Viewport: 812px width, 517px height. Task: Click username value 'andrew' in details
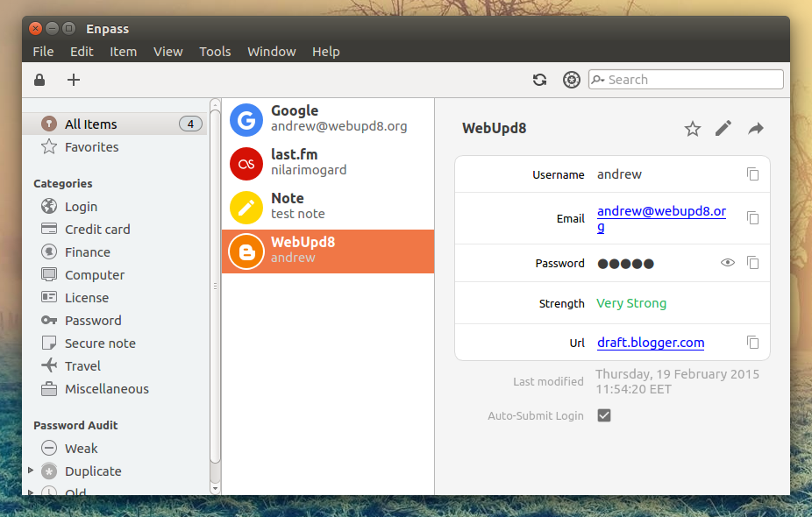click(x=619, y=174)
